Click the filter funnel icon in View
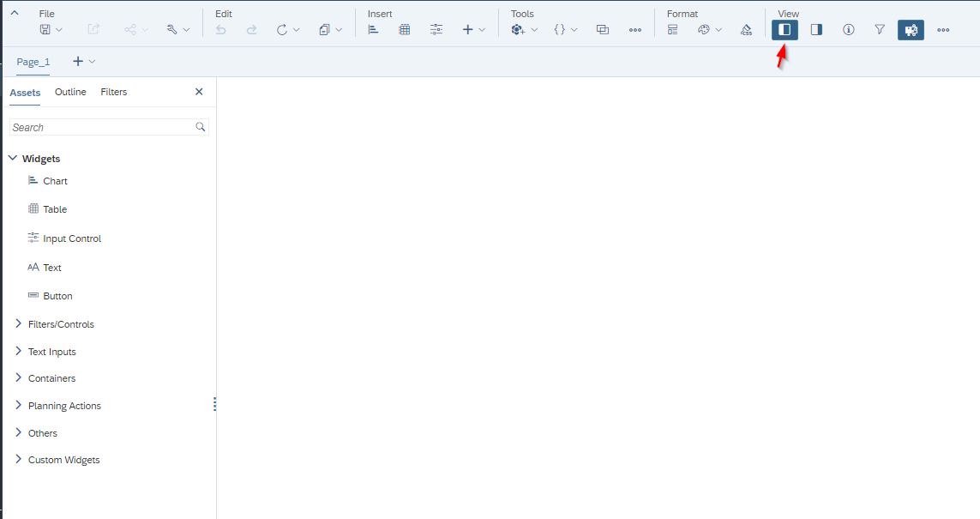The height and width of the screenshot is (519, 980). pyautogui.click(x=880, y=29)
